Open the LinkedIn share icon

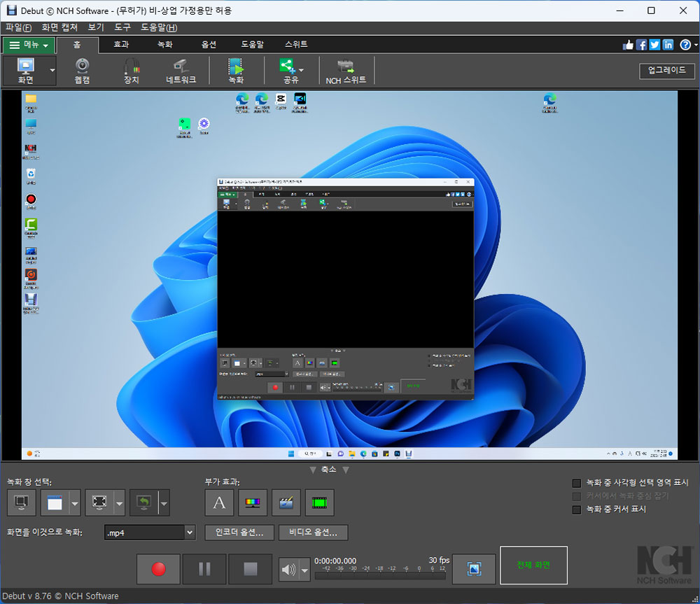click(668, 45)
